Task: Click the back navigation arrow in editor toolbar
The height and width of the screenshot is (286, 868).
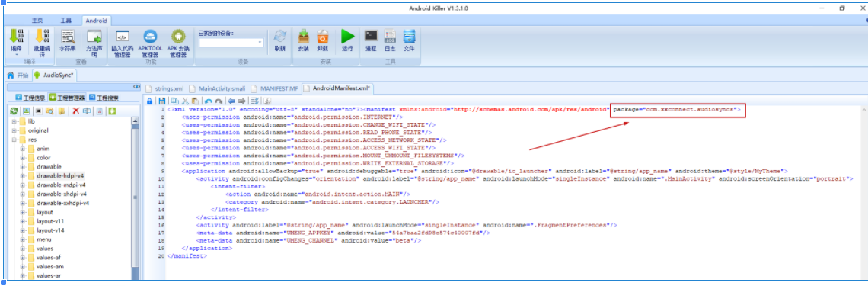Action: click(231, 101)
